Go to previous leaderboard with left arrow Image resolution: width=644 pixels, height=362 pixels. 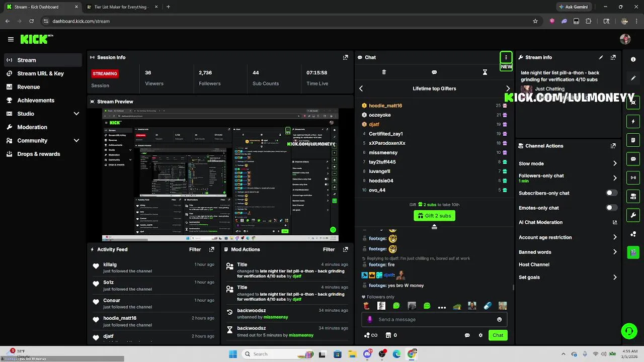click(361, 88)
